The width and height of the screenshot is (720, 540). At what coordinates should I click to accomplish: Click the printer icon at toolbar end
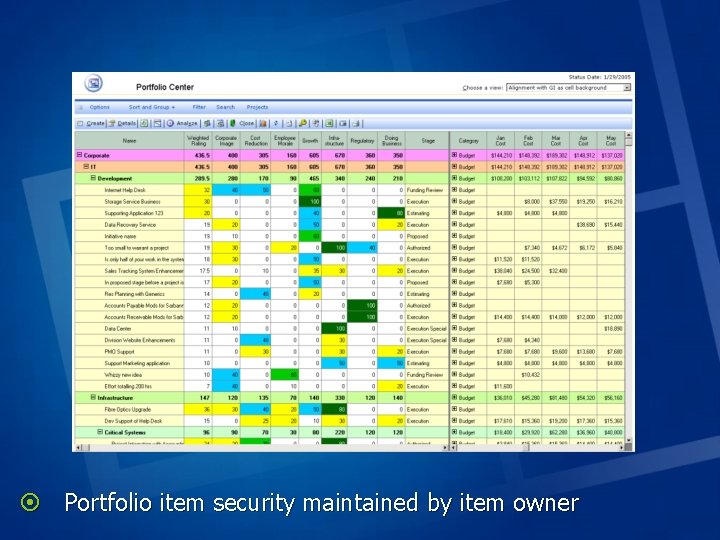(x=357, y=124)
